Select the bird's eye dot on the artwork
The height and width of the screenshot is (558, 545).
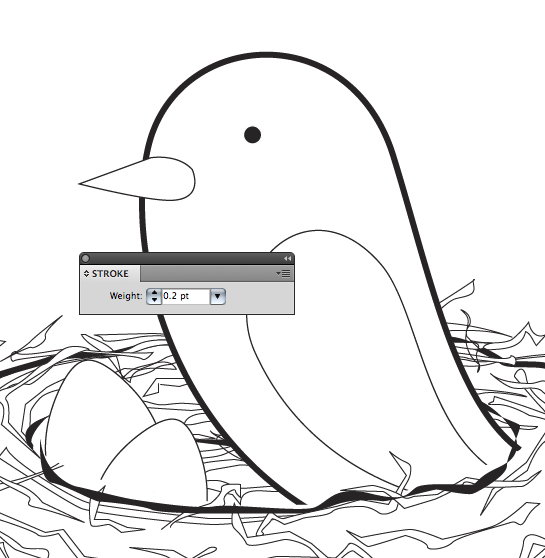[x=252, y=135]
